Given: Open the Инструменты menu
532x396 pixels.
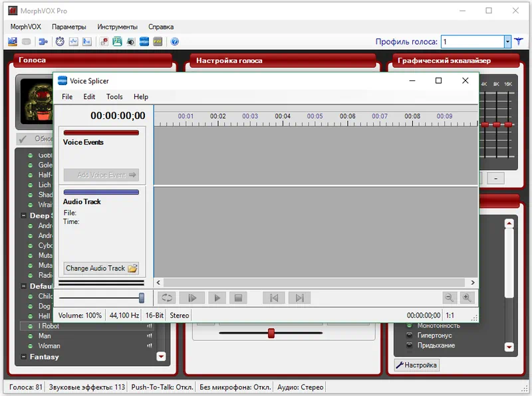Looking at the screenshot, I should tap(118, 27).
